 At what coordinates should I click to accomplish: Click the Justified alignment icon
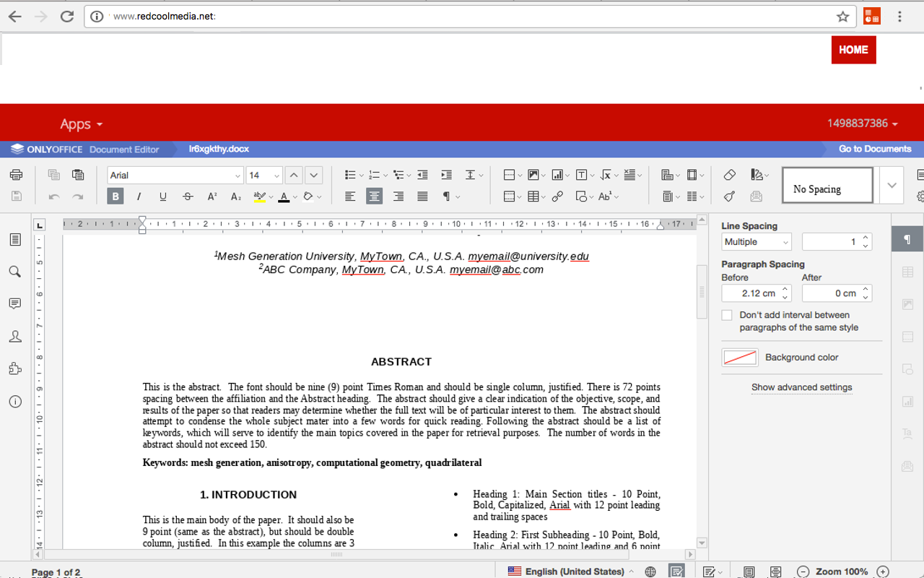point(422,197)
